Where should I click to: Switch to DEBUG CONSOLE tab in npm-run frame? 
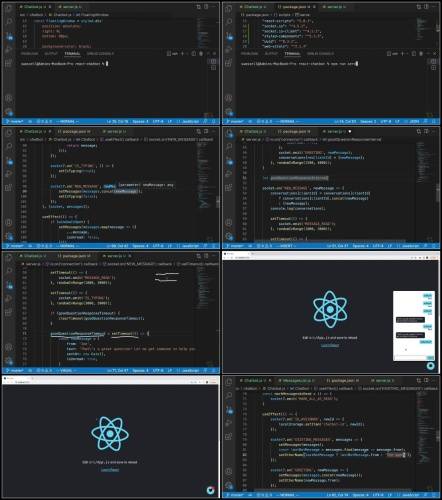pyautogui.click(x=320, y=53)
